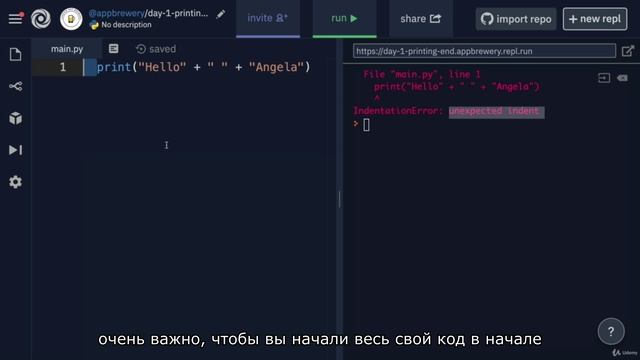Select the main.py tab
The width and height of the screenshot is (640, 360).
tap(67, 49)
